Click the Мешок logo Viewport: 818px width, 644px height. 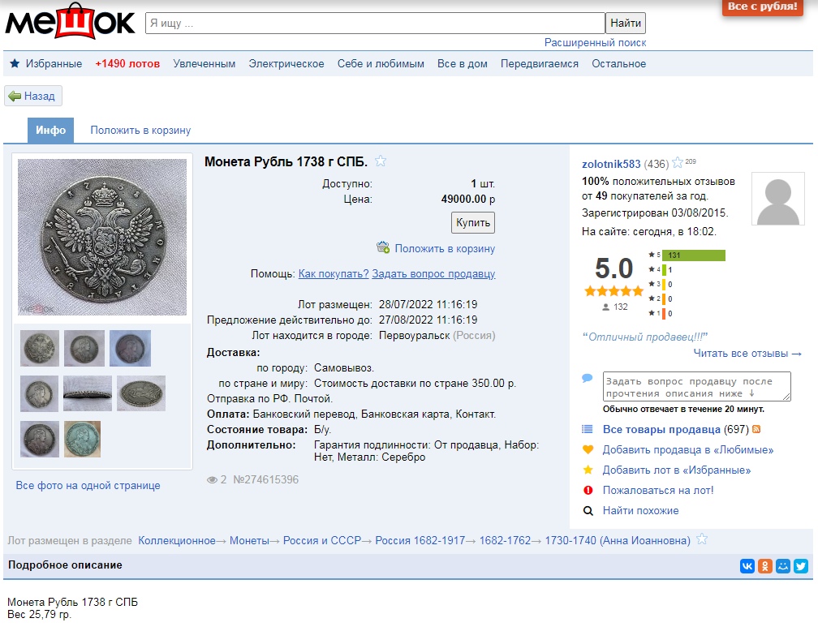pos(70,23)
